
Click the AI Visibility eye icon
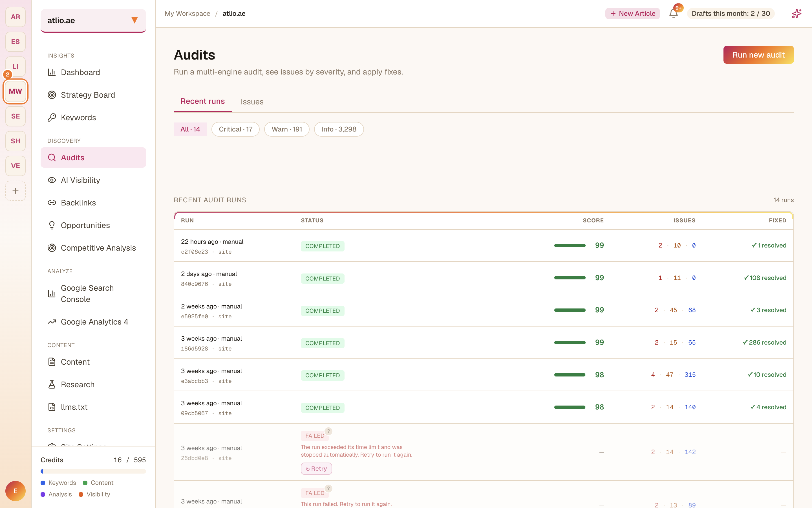tap(52, 180)
